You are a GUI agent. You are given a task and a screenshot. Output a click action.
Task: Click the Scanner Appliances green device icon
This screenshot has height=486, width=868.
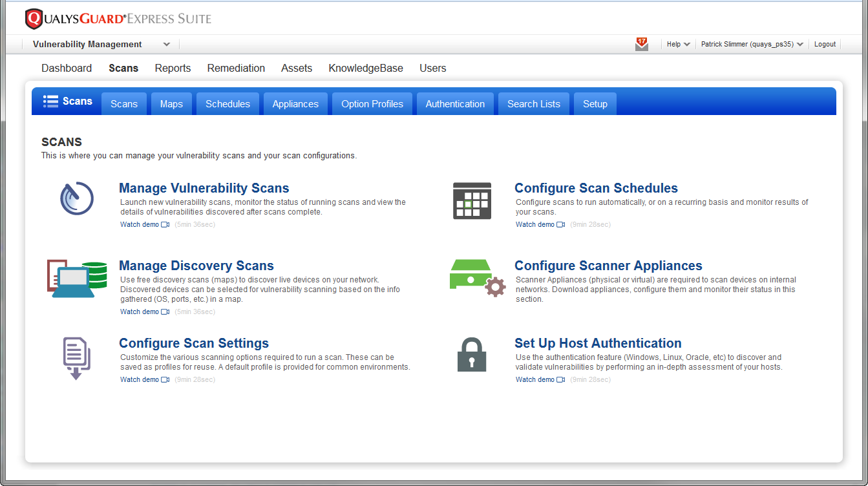(x=478, y=278)
